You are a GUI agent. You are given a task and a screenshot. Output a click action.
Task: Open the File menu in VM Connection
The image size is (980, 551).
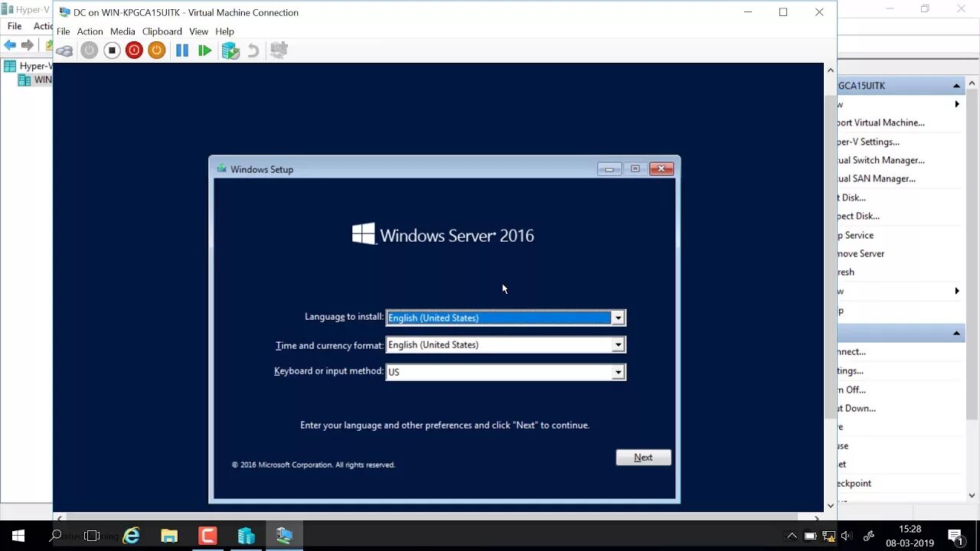tap(64, 31)
